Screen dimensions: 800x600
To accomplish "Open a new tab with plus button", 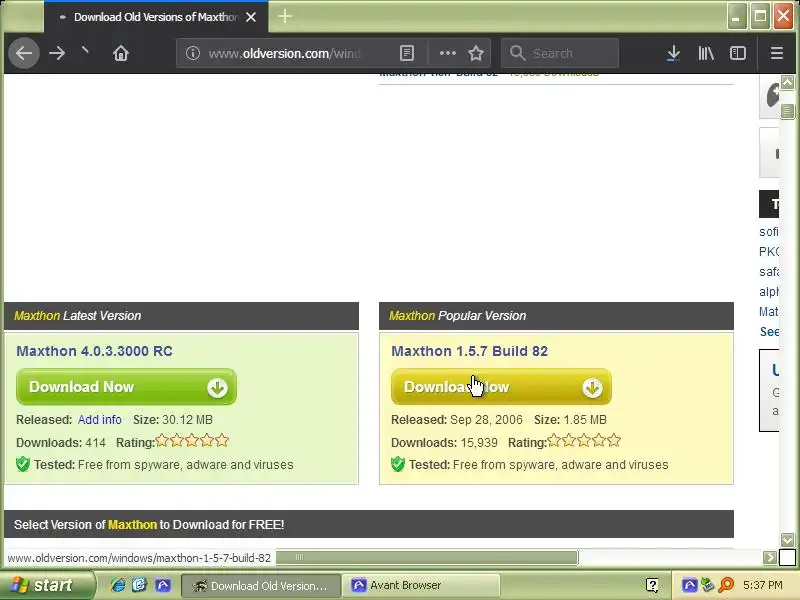I will (285, 16).
